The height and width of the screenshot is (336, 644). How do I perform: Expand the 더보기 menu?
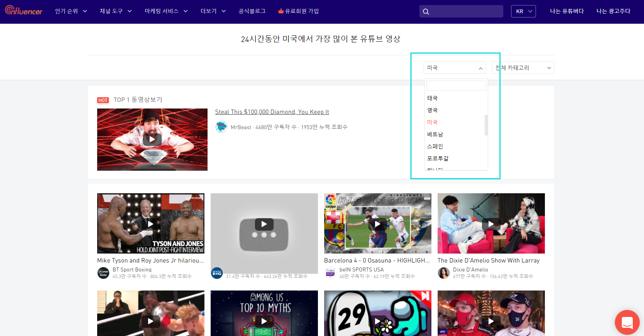(x=213, y=11)
